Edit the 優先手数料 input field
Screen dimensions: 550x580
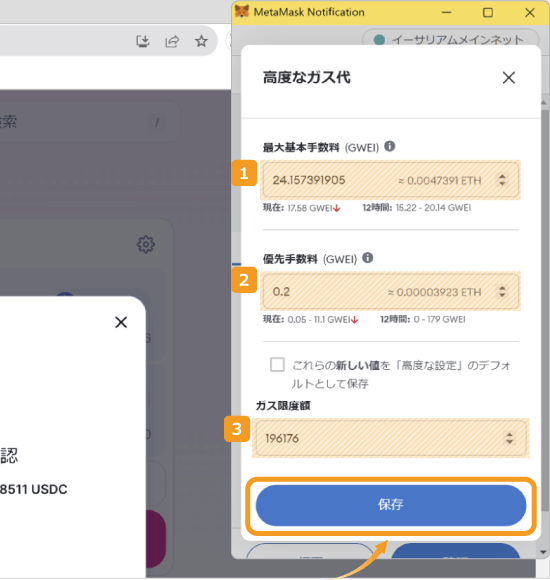coord(390,291)
